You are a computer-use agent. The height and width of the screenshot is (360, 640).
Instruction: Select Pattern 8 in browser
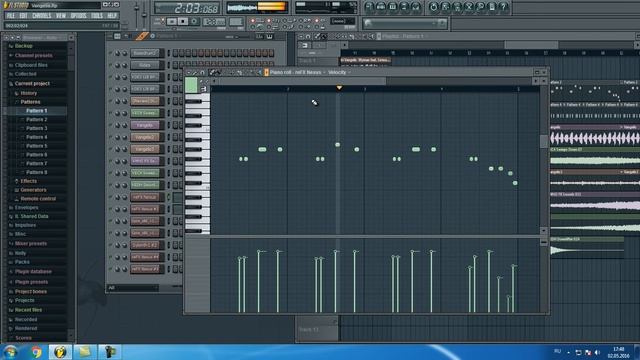36,172
